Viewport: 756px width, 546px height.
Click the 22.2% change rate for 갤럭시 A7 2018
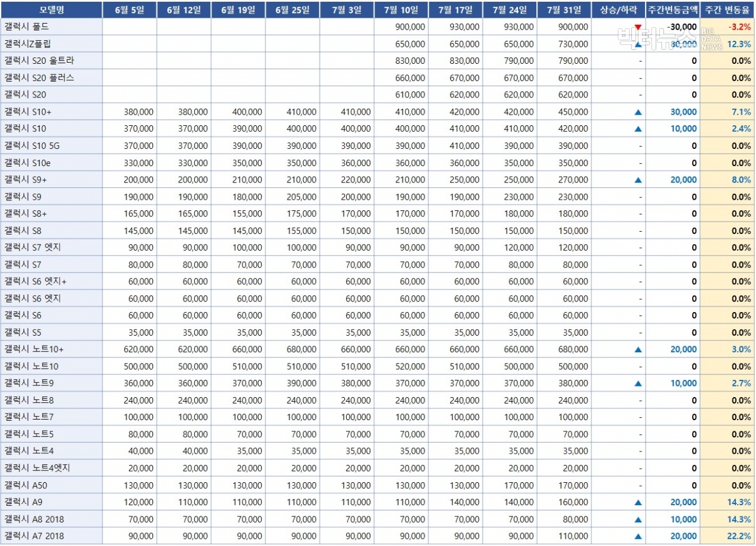coord(739,536)
